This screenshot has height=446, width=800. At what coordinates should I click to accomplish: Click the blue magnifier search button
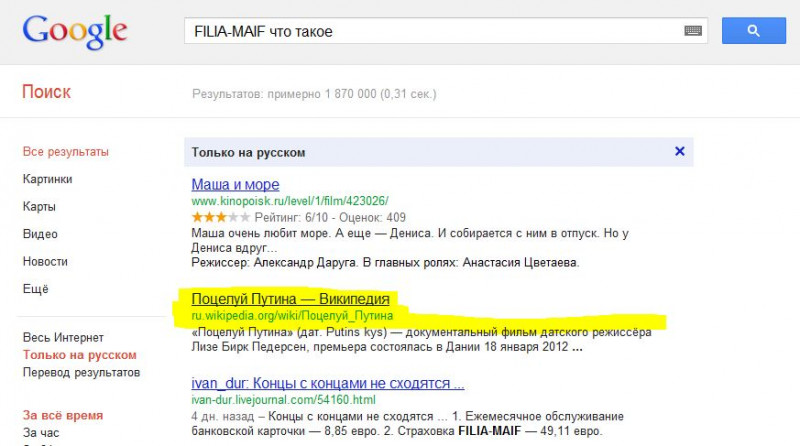pyautogui.click(x=754, y=31)
